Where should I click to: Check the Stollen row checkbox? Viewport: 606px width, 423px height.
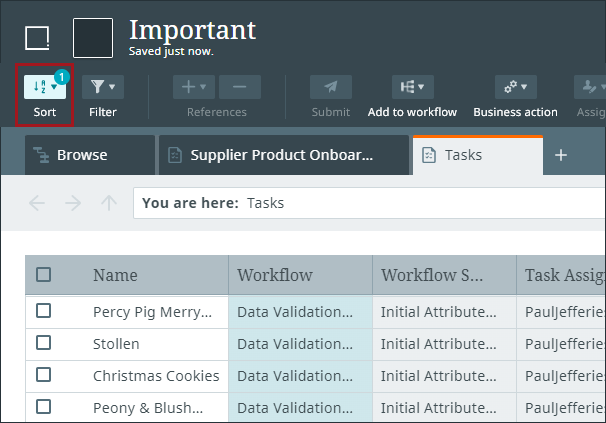pos(44,343)
